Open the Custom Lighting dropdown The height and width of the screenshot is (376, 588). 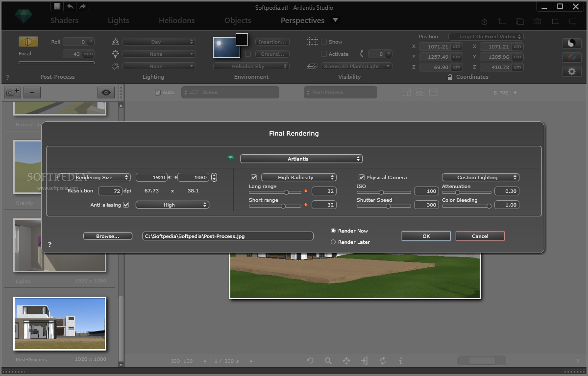[481, 177]
